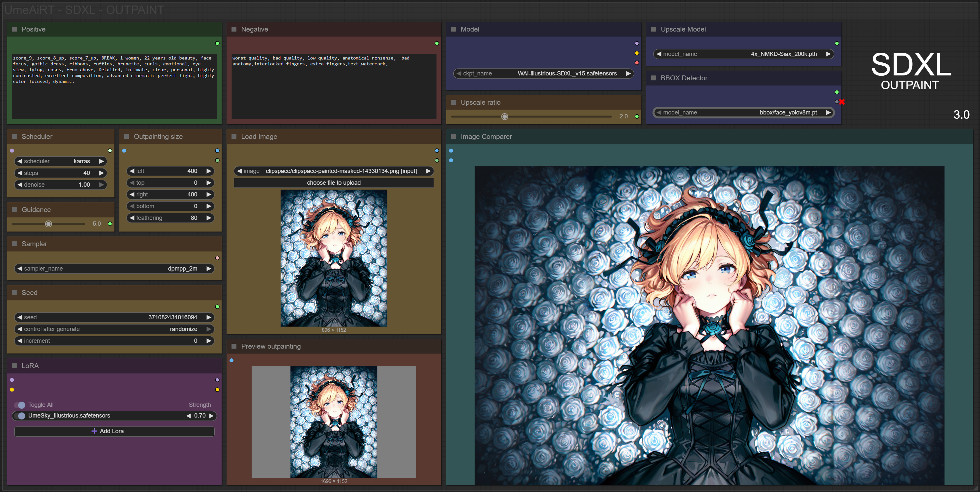Click green output dot on Positive node
This screenshot has width=980, height=492.
point(217,43)
